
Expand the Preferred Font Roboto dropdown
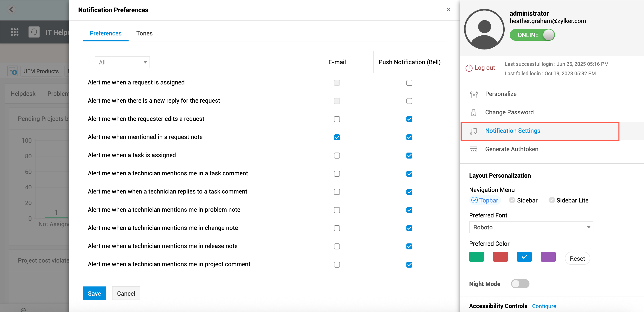531,227
